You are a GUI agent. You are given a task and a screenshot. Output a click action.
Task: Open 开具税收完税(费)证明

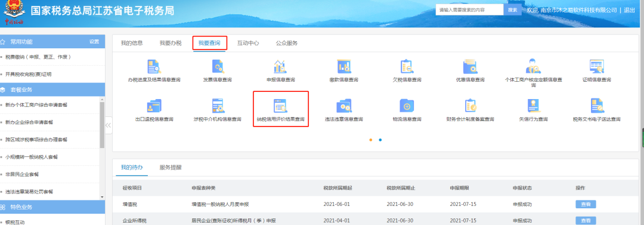pyautogui.click(x=29, y=75)
